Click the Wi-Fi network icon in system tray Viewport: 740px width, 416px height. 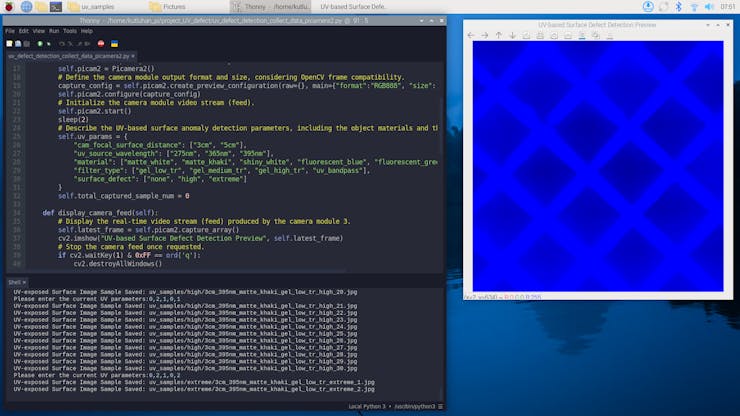(x=694, y=7)
